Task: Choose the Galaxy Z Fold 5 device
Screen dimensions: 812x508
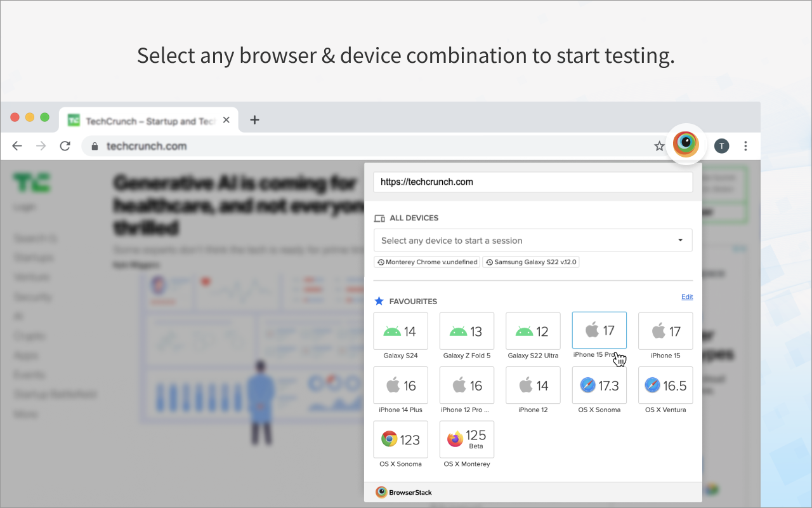Action: [466, 331]
